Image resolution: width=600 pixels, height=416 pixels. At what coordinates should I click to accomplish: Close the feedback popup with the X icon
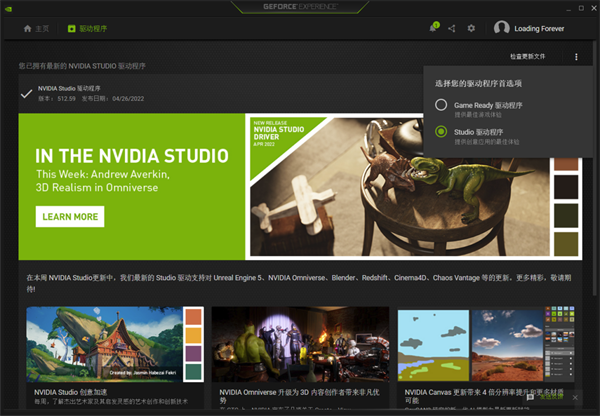point(576,396)
